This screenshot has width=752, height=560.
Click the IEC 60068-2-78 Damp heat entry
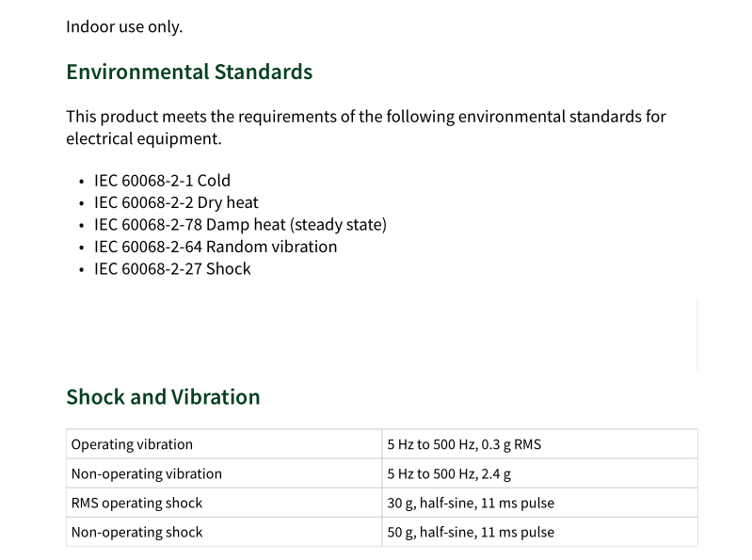tap(240, 224)
